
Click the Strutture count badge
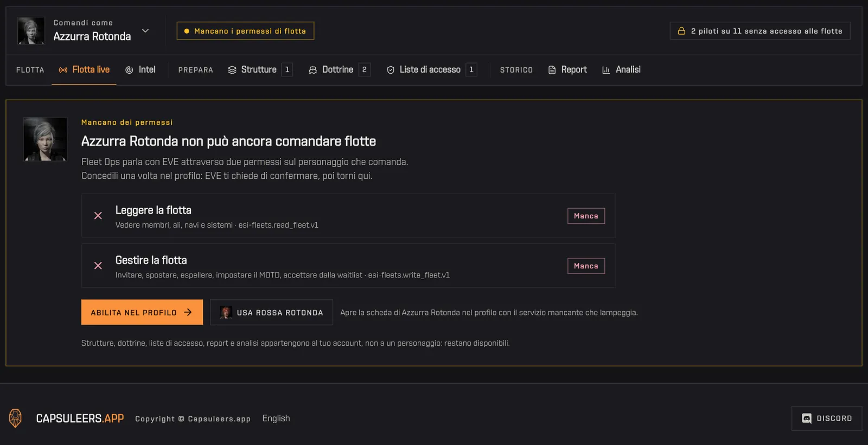(287, 70)
